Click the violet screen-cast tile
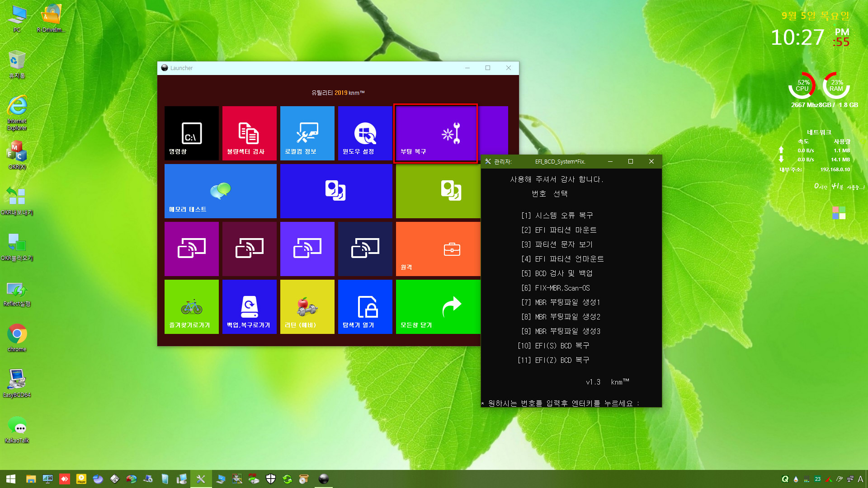The width and height of the screenshot is (868, 488). [x=307, y=249]
